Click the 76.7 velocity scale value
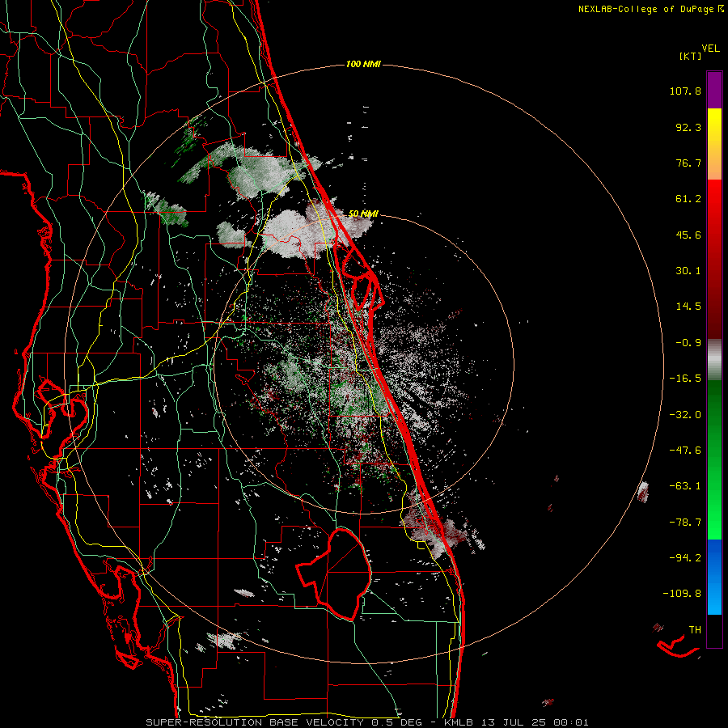This screenshot has width=728, height=728. click(688, 163)
